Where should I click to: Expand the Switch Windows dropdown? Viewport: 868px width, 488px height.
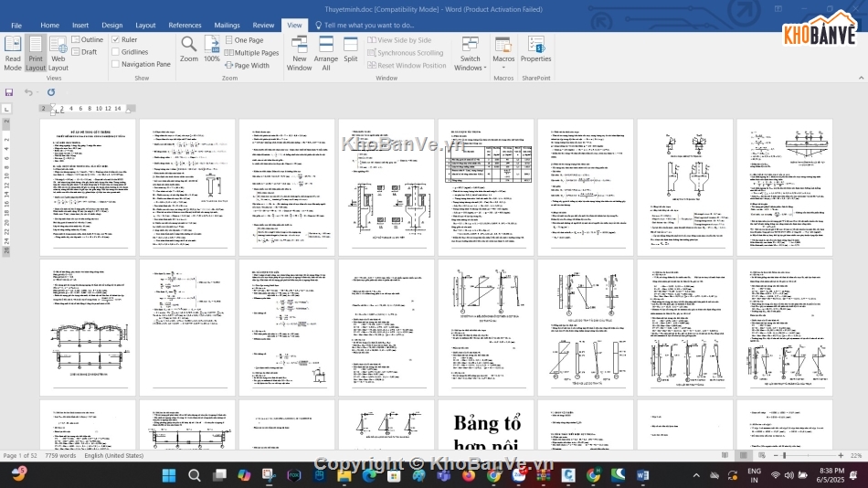click(470, 53)
